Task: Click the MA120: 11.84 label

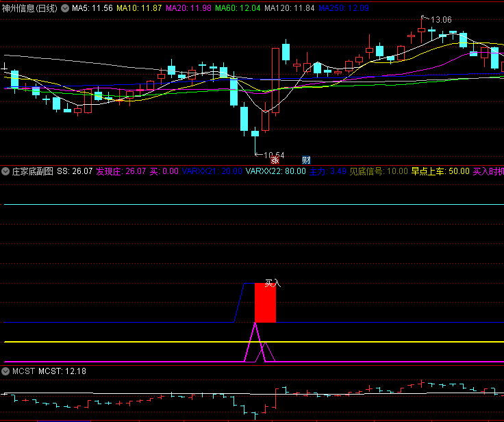Action: [x=289, y=8]
